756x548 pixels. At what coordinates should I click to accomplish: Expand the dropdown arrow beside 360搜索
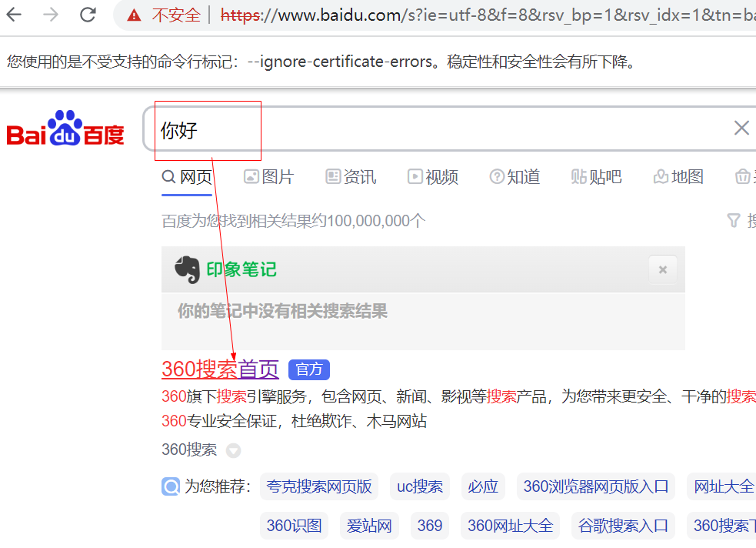pyautogui.click(x=233, y=450)
